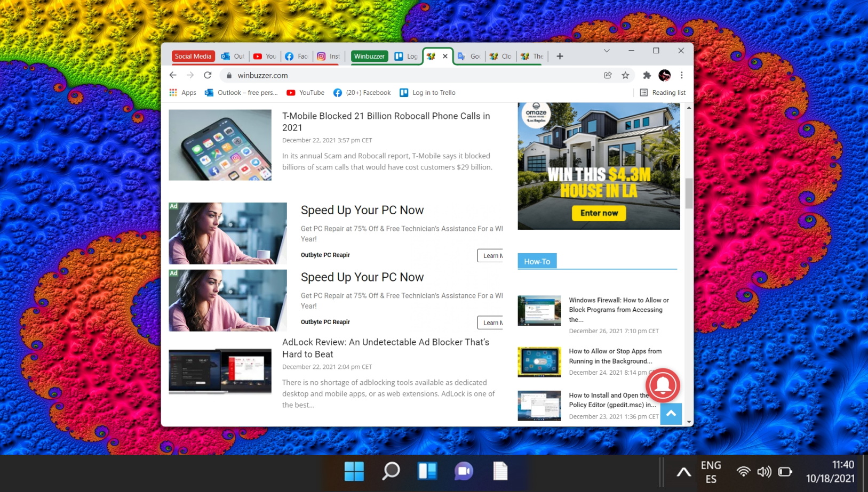Collapse the Social Media tab group
The width and height of the screenshot is (868, 492).
click(193, 56)
